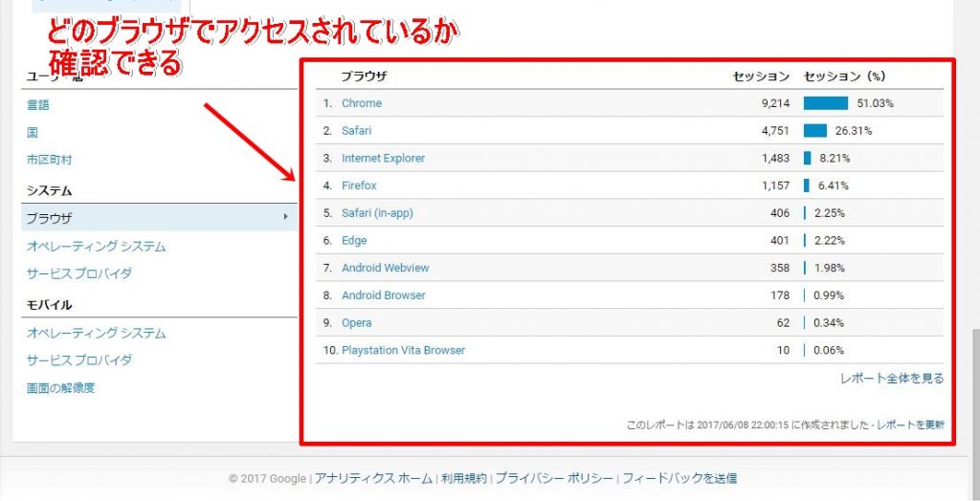Click フィードバックを送信 footer link
Image resolution: width=980 pixels, height=501 pixels.
coord(679,478)
